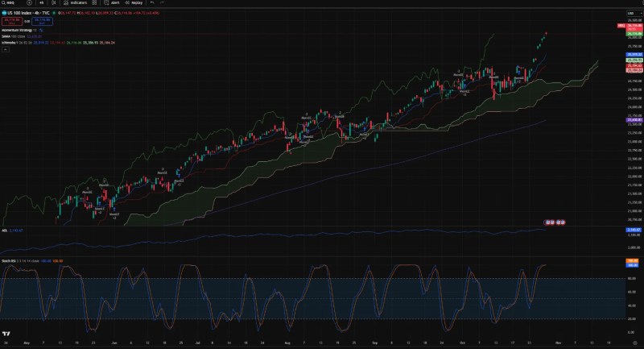
Task: Click the 20.00 level on Stoch RSI axis
Action: [x=632, y=319]
